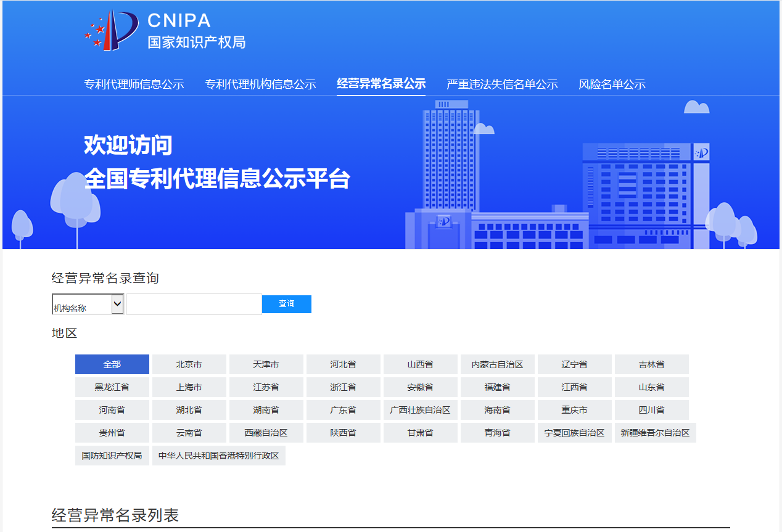
Task: Filter by region 四川省
Action: 652,410
